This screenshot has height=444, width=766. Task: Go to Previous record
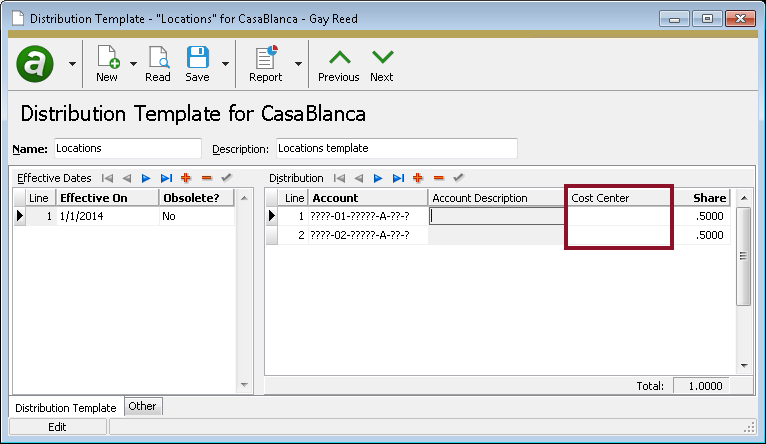pos(338,64)
